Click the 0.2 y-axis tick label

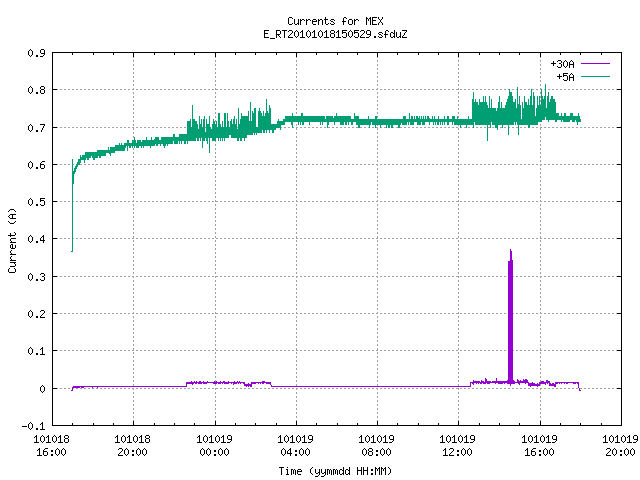tap(36, 314)
